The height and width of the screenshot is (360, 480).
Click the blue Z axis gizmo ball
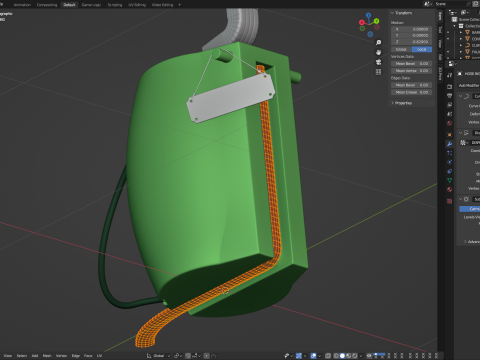(x=368, y=15)
